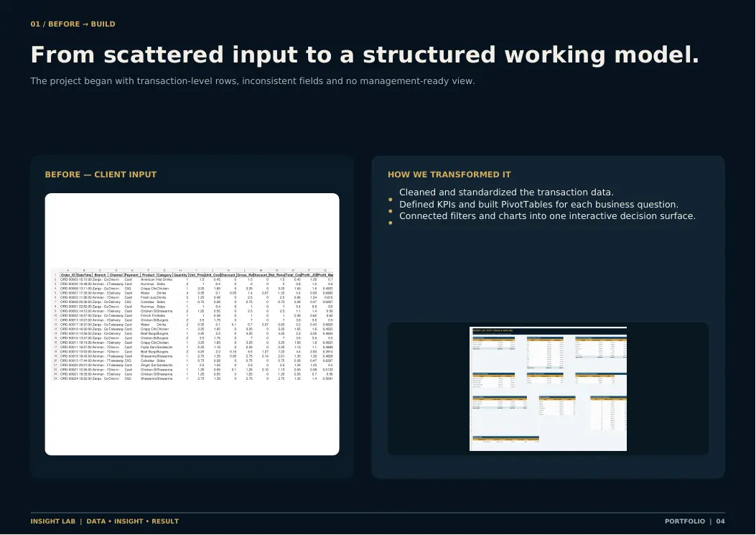
Task: Select the line "Cleaned and standardized the transaction data."
Action: point(506,192)
